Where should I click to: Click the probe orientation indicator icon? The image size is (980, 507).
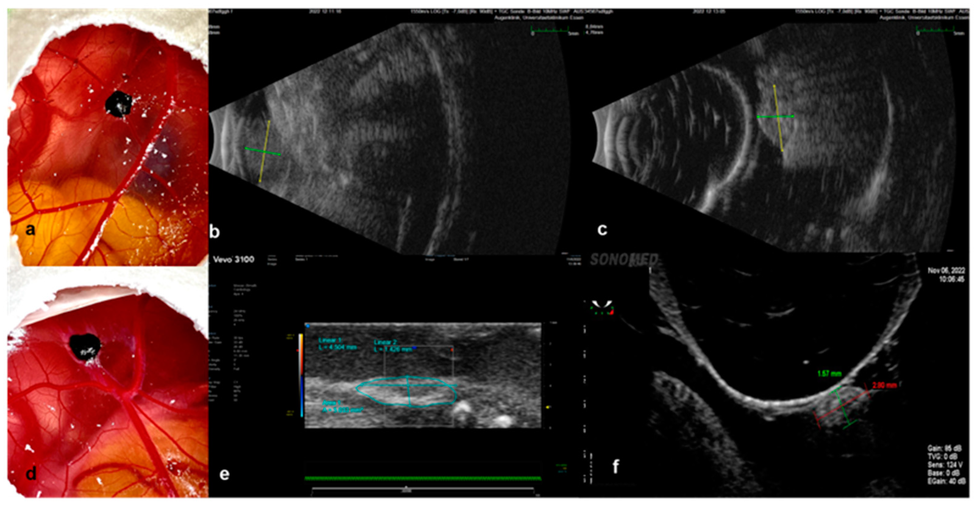(602, 307)
